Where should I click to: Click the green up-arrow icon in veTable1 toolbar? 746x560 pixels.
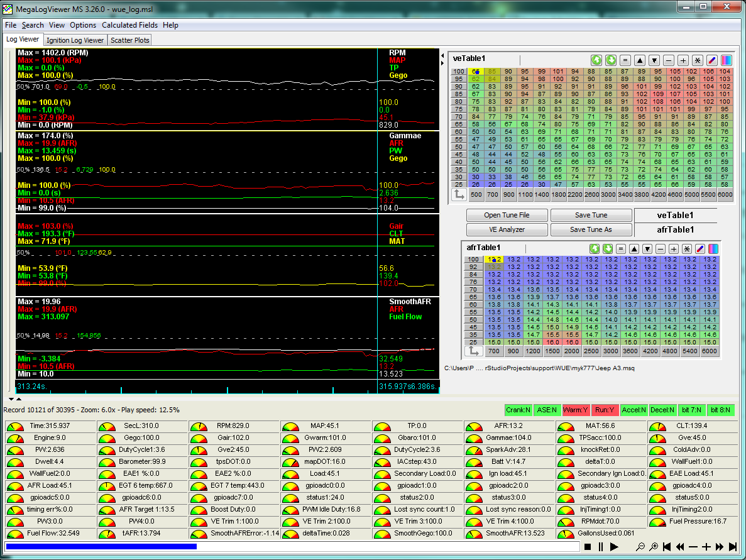coord(596,60)
